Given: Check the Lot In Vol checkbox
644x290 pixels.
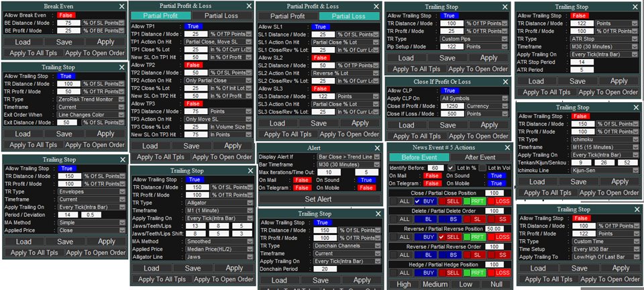Looking at the screenshot, I should (x=485, y=167).
